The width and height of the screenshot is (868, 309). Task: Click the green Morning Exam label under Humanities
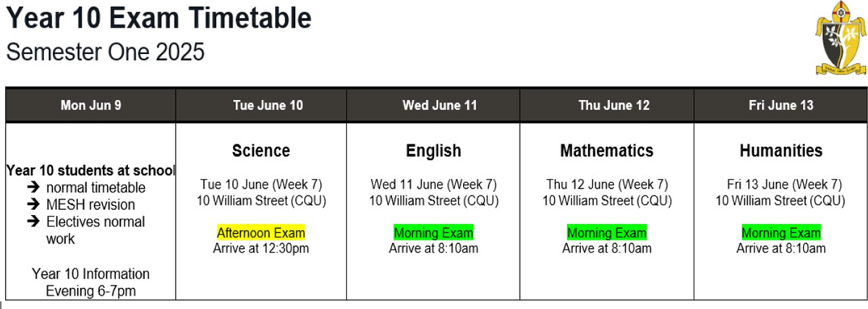pyautogui.click(x=780, y=233)
